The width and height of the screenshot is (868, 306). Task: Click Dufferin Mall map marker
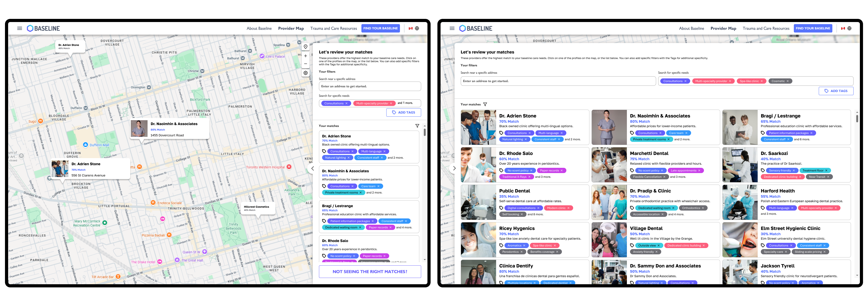tap(85, 144)
